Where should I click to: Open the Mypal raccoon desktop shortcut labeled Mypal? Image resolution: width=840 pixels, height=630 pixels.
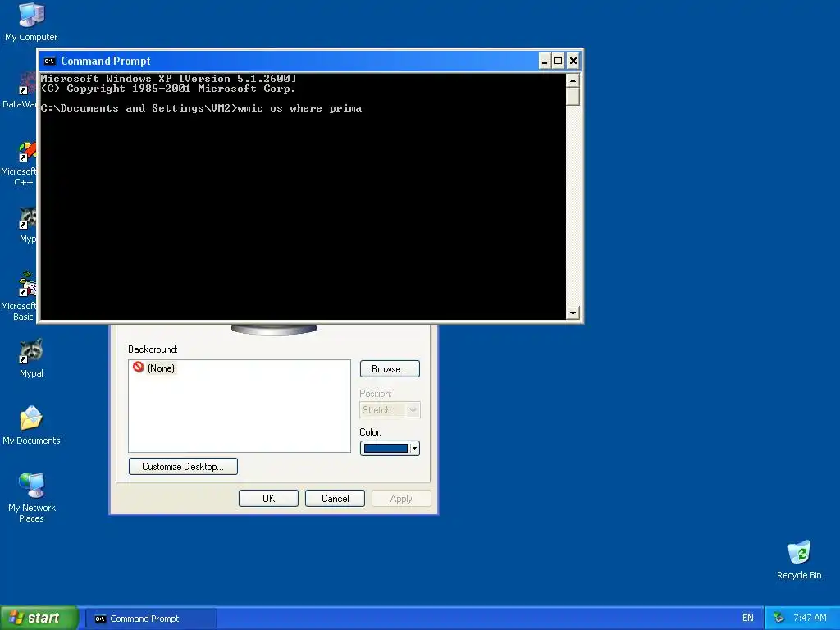31,358
